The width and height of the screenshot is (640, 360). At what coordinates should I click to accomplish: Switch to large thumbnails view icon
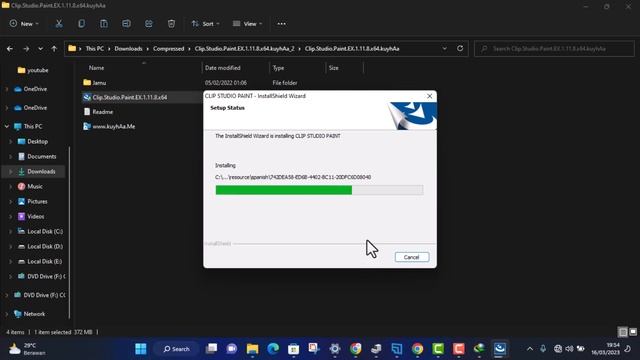click(633, 332)
